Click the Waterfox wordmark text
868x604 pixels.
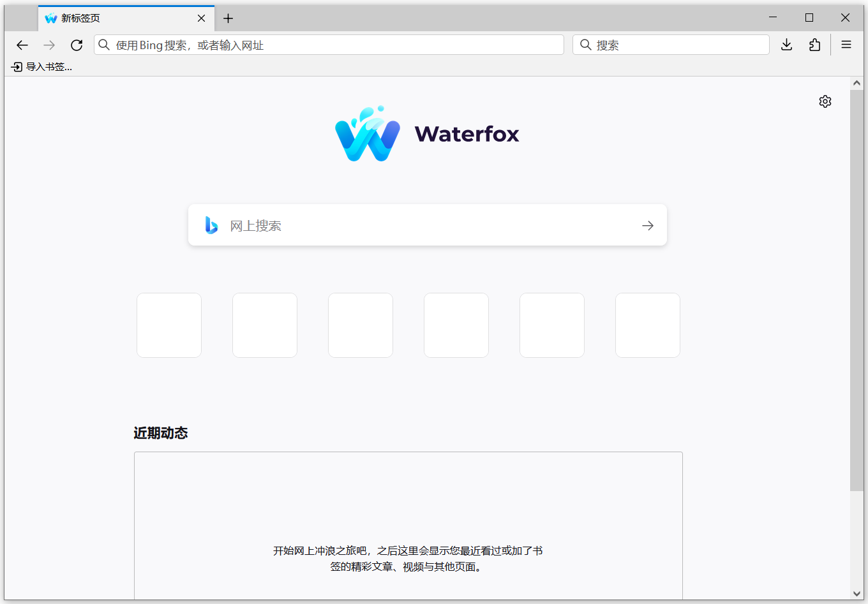click(x=467, y=134)
